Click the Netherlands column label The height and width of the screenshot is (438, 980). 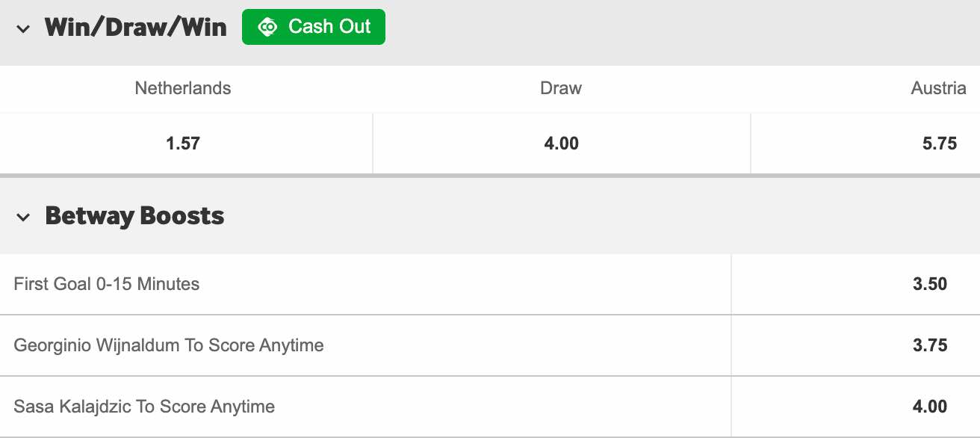pyautogui.click(x=183, y=88)
